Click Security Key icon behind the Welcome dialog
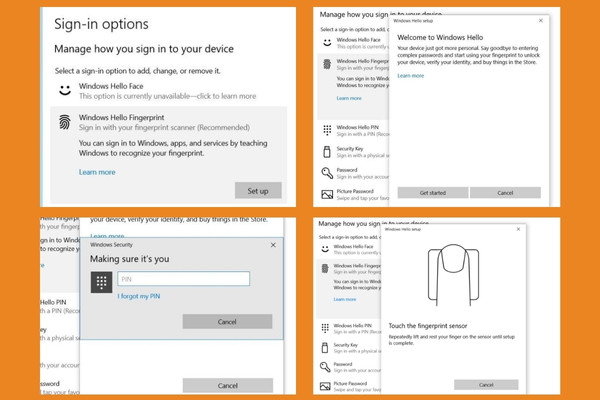 pos(327,152)
